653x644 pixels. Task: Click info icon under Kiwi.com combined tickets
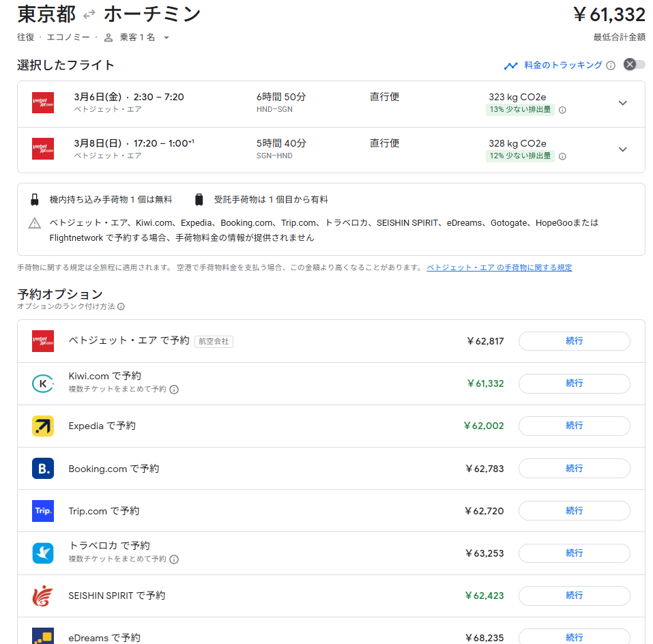[x=174, y=390]
